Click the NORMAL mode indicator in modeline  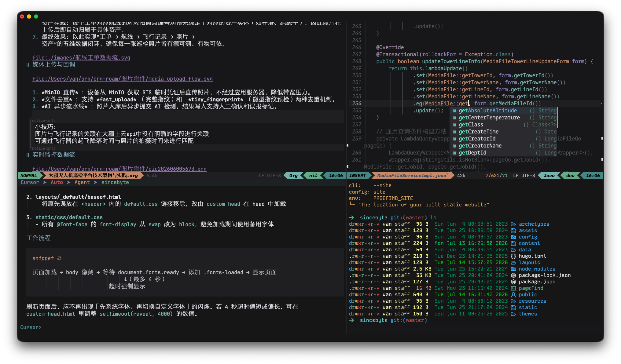point(28,176)
